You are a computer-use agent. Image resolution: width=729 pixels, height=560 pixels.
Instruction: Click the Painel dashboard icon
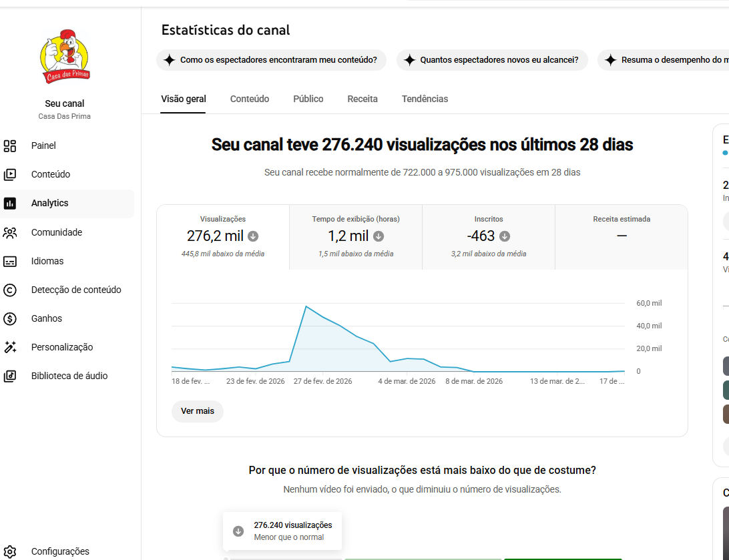(x=10, y=146)
